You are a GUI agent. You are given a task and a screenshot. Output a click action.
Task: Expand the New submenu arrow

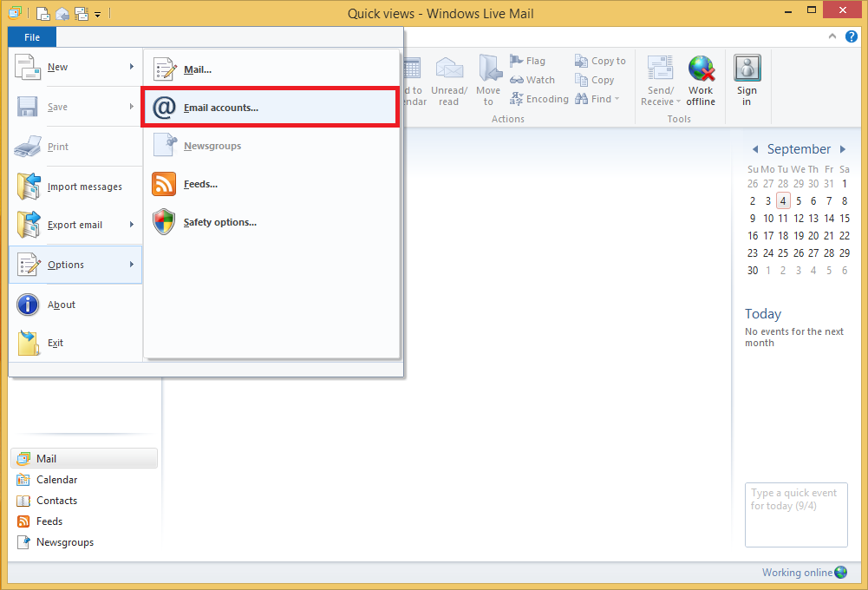(x=132, y=67)
